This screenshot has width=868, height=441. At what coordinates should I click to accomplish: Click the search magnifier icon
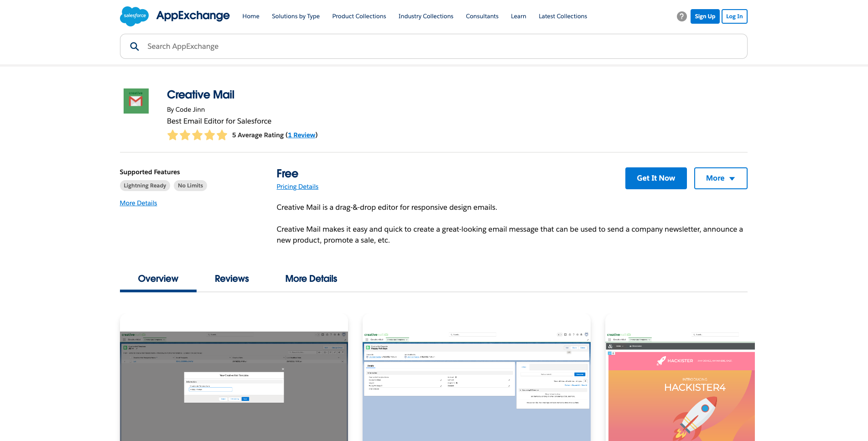135,47
